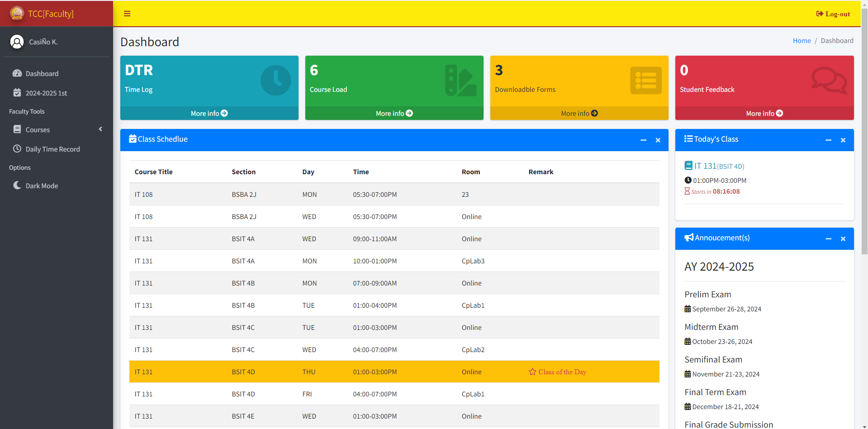Click the Semifinal Exam announcement title
Image resolution: width=868 pixels, height=429 pixels.
(x=713, y=359)
